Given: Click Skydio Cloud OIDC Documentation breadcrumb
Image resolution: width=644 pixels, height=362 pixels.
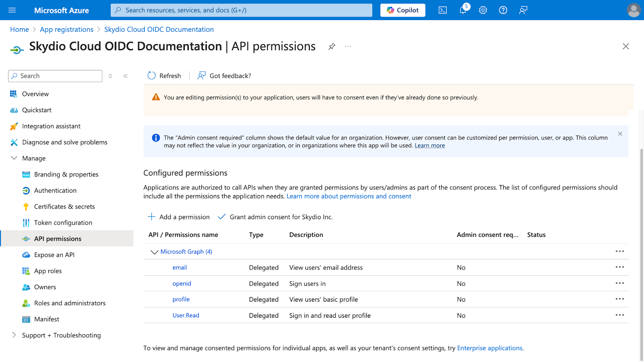Looking at the screenshot, I should click(159, 29).
